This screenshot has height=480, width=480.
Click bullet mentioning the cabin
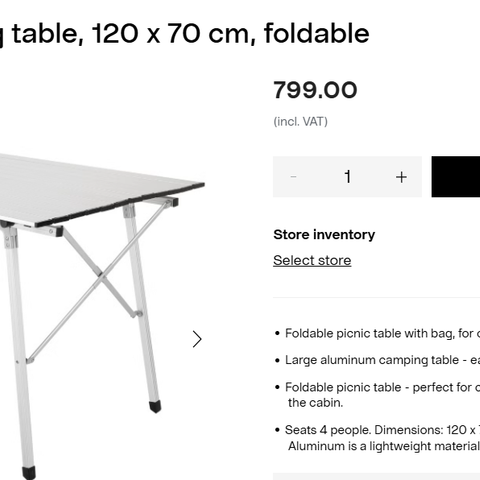(x=377, y=395)
